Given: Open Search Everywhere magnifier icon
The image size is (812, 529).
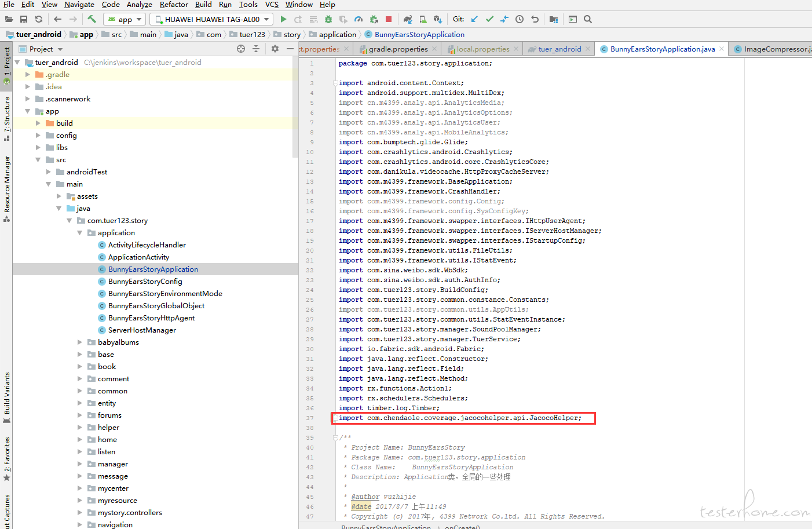Looking at the screenshot, I should (x=588, y=19).
